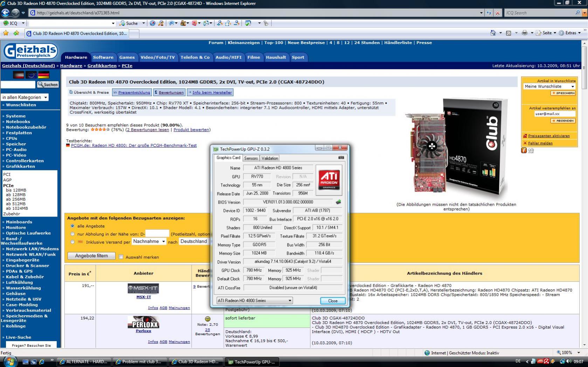Screen dimensions: 588x367
Task: Open the zoom level 100% dropdown arrow
Action: (x=579, y=353)
